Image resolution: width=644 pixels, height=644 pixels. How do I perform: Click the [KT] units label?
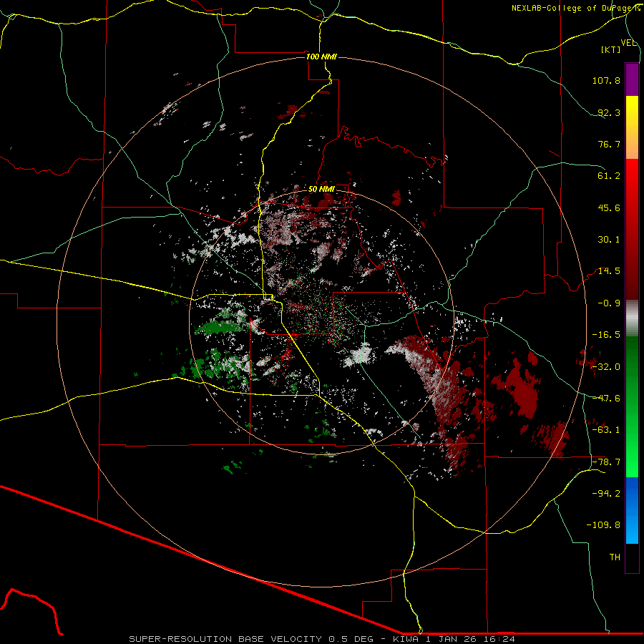[x=611, y=49]
